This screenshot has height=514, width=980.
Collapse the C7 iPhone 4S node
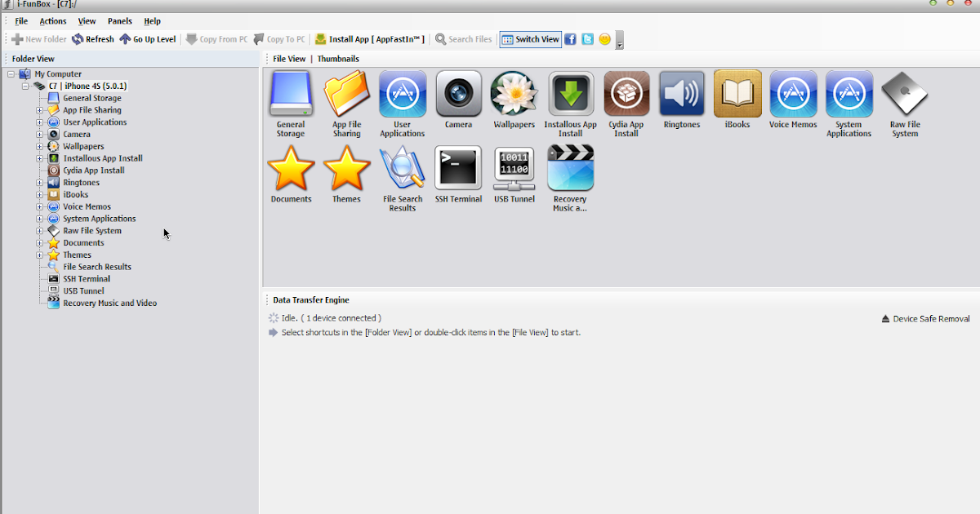tap(25, 86)
